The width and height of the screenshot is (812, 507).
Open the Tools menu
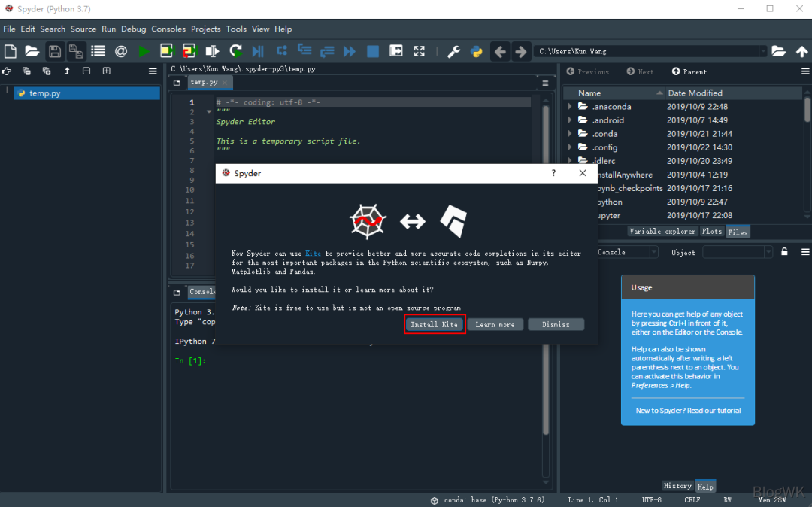236,29
